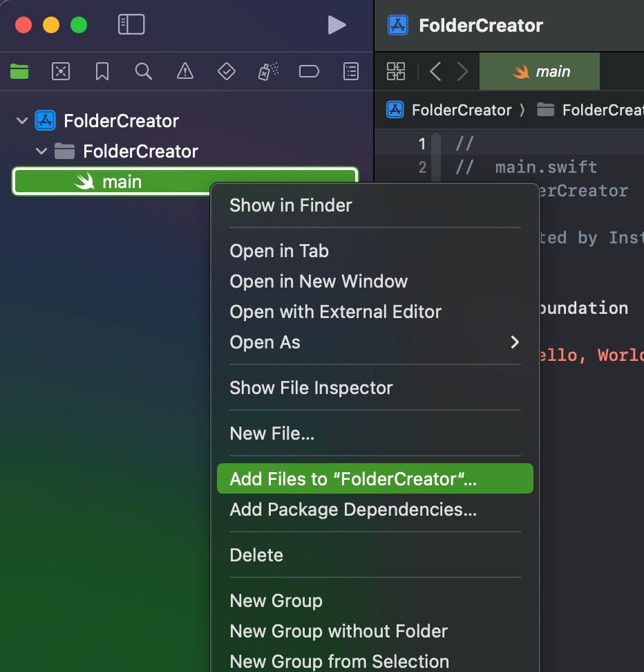This screenshot has width=644, height=672.
Task: Switch to the main editor tab
Action: click(540, 71)
